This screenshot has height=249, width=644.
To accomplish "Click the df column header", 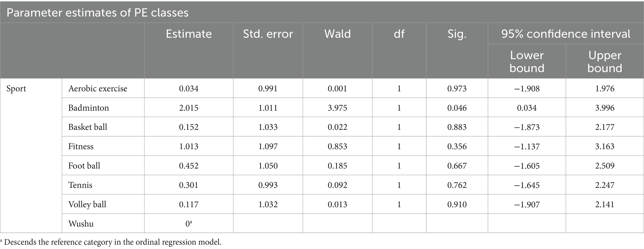I will coord(399,34).
